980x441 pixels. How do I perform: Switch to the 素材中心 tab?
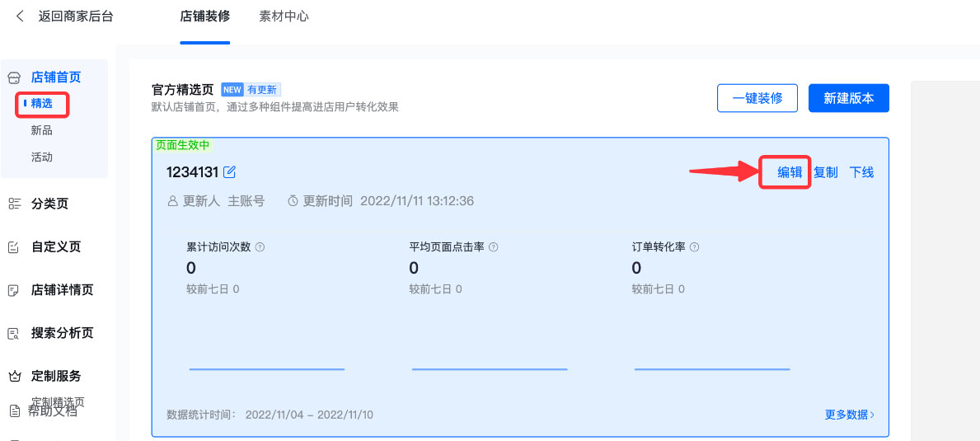tap(284, 16)
